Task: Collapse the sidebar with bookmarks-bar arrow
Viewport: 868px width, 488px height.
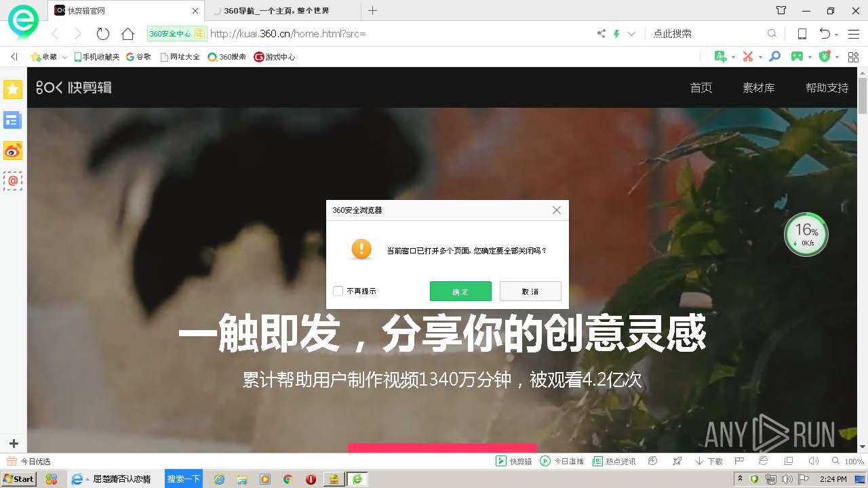Action: click(14, 57)
